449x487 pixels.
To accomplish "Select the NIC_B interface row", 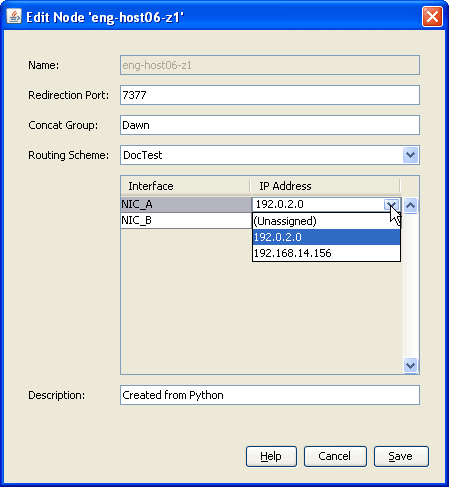I will point(186,220).
